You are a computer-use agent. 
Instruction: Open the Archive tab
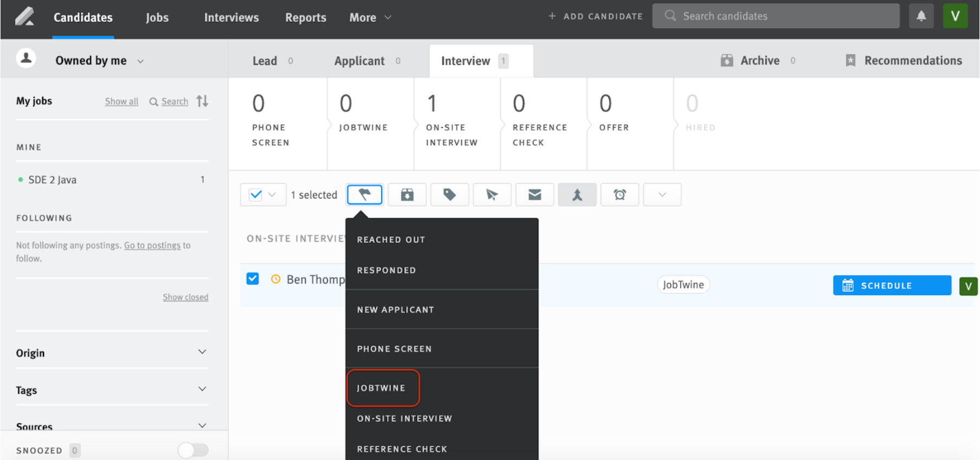(x=758, y=60)
